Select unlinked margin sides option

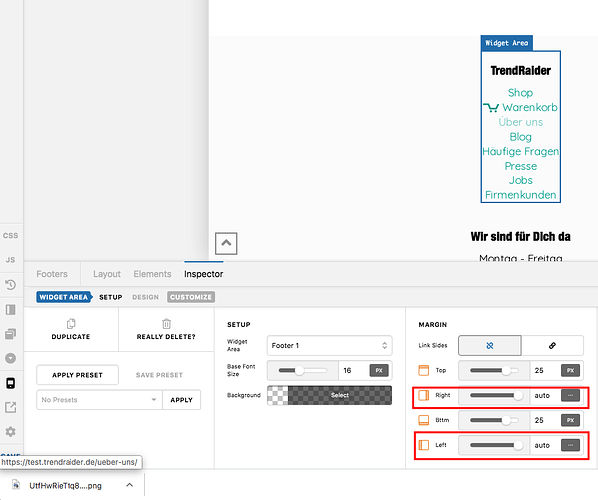pyautogui.click(x=490, y=346)
